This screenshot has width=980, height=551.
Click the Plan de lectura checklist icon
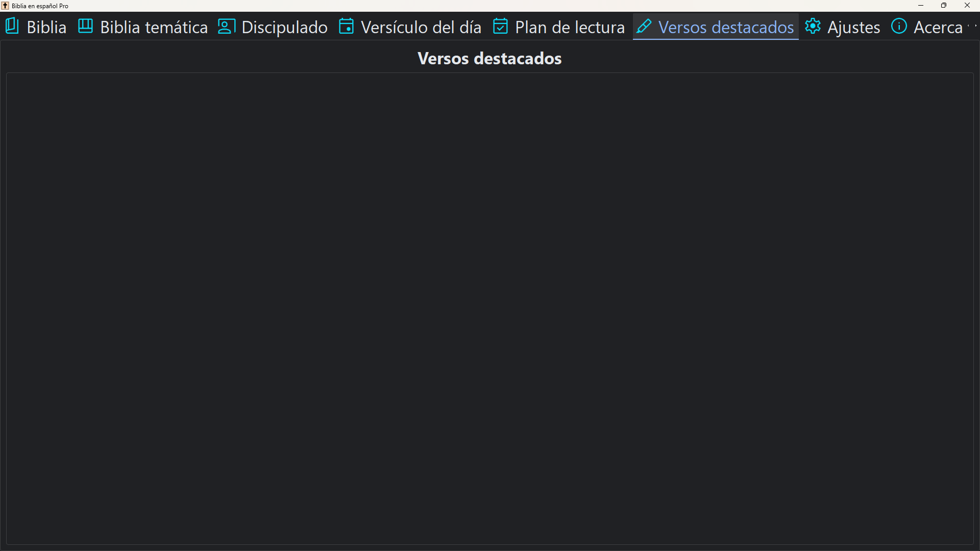[501, 26]
